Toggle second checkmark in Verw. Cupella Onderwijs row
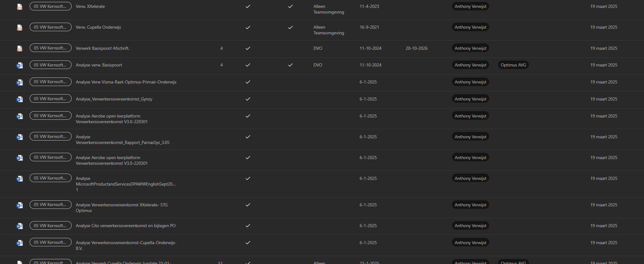This screenshot has height=264, width=644. click(290, 27)
